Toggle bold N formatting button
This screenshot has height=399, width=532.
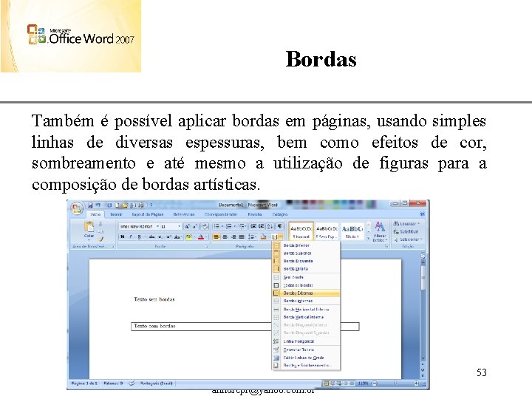[123, 237]
